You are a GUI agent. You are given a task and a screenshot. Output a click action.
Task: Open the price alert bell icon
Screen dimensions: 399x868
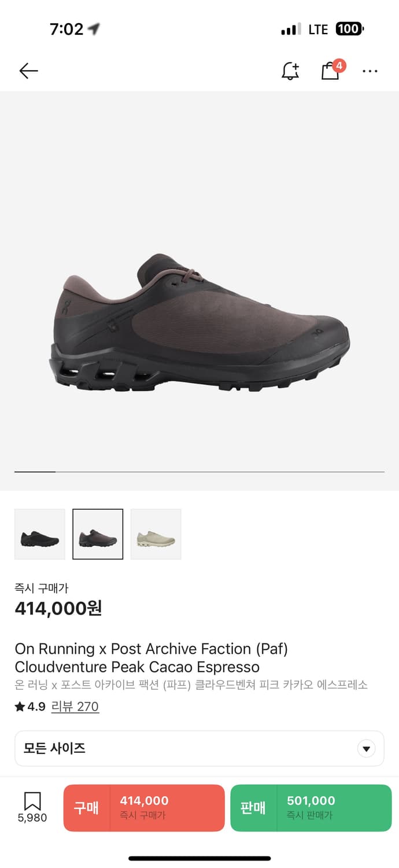tap(290, 71)
